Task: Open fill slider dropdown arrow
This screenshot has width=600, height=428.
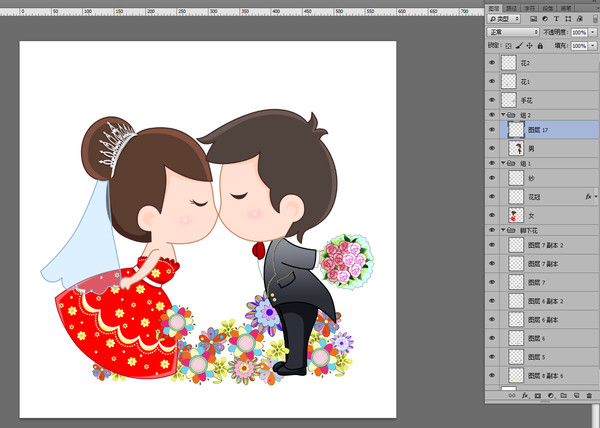Action: (x=593, y=46)
